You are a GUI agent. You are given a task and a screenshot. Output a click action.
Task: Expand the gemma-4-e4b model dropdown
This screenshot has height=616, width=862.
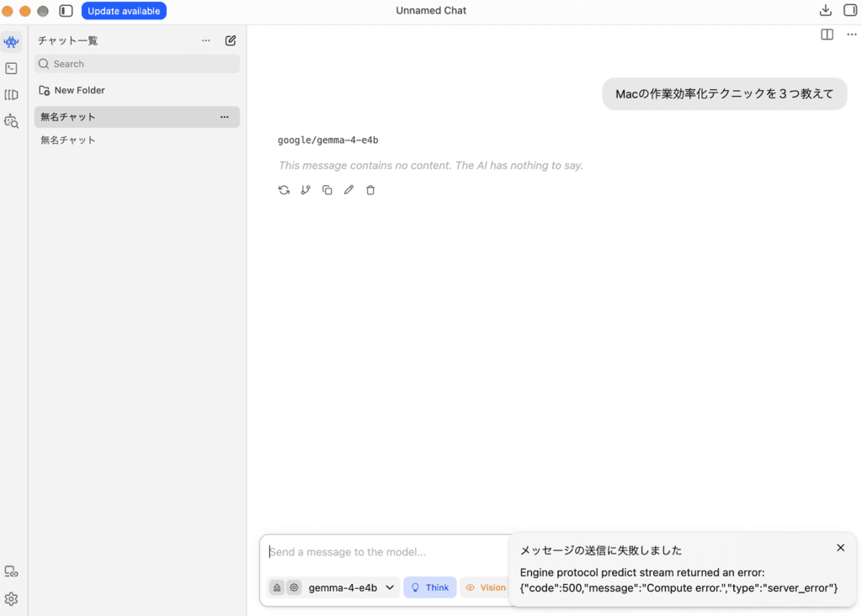tap(351, 587)
